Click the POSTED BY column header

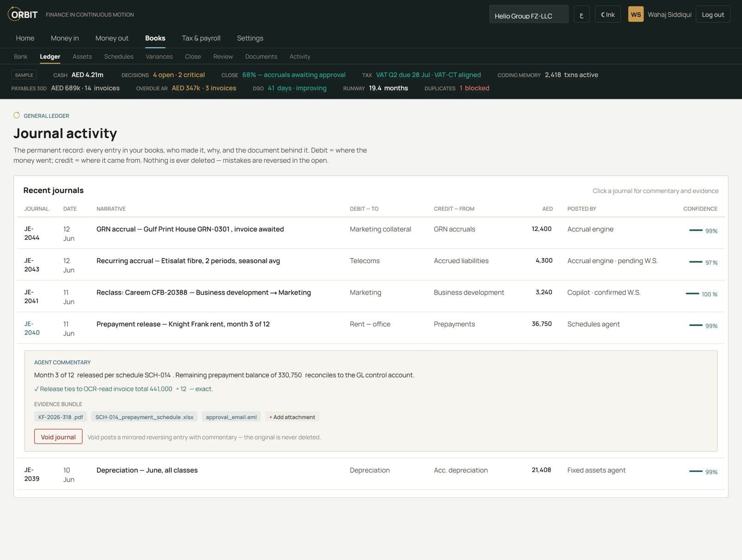pos(582,209)
